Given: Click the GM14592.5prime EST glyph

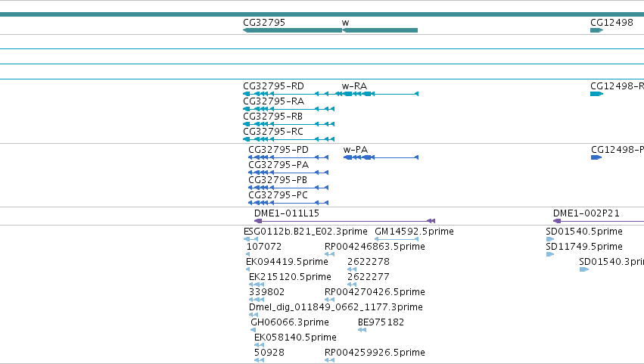Looking at the screenshot, I should (x=397, y=239).
